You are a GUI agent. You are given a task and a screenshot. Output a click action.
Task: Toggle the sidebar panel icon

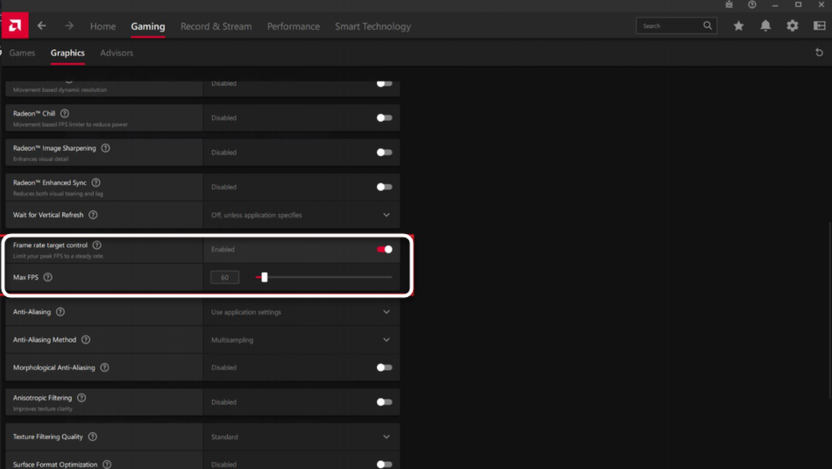(x=819, y=26)
